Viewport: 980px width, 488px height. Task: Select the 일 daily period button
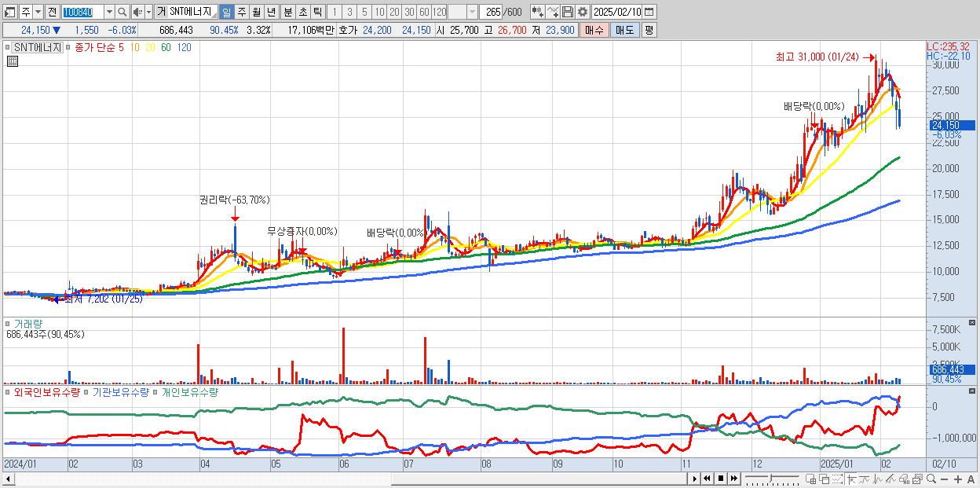tap(226, 12)
